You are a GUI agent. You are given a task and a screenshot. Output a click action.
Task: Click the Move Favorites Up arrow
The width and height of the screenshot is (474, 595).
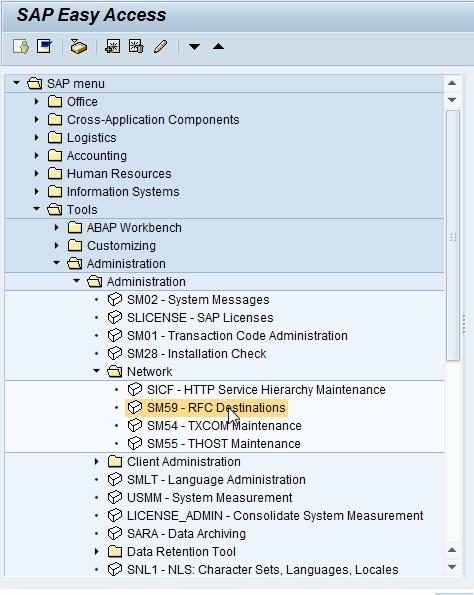click(x=218, y=46)
